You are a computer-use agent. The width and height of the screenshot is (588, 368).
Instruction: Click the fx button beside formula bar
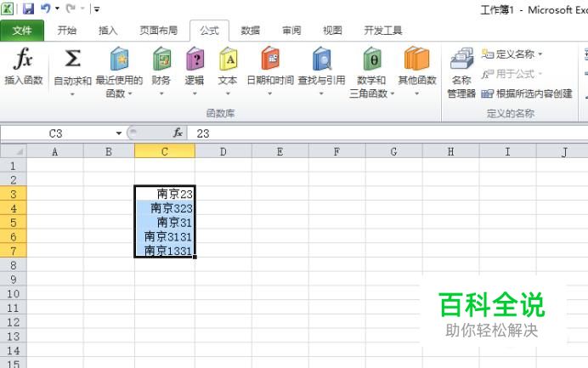(x=178, y=133)
